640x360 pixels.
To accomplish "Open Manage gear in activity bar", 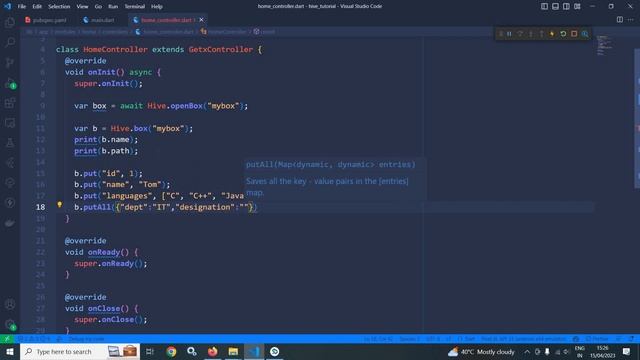I will (x=10, y=324).
